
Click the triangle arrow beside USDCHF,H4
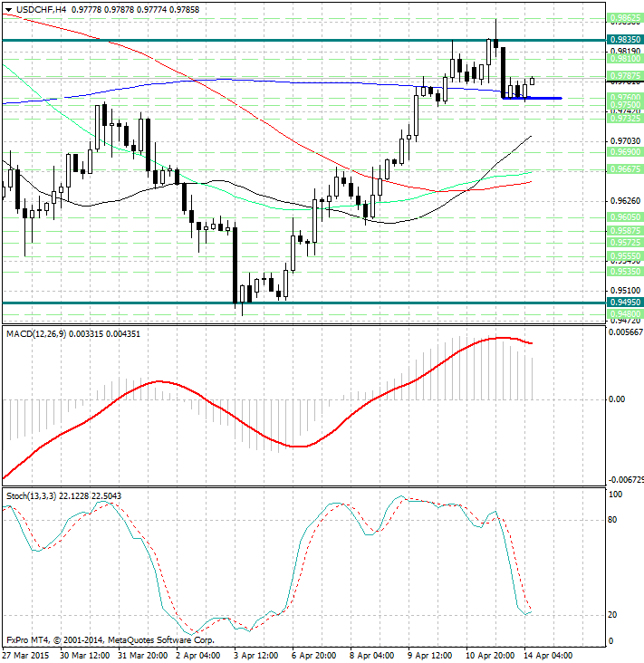(x=6, y=9)
